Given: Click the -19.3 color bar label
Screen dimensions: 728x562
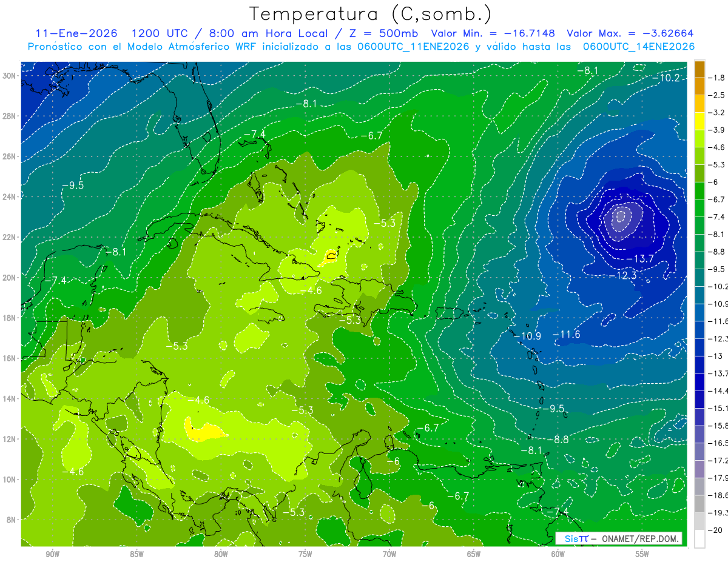Looking at the screenshot, I should coord(718,513).
